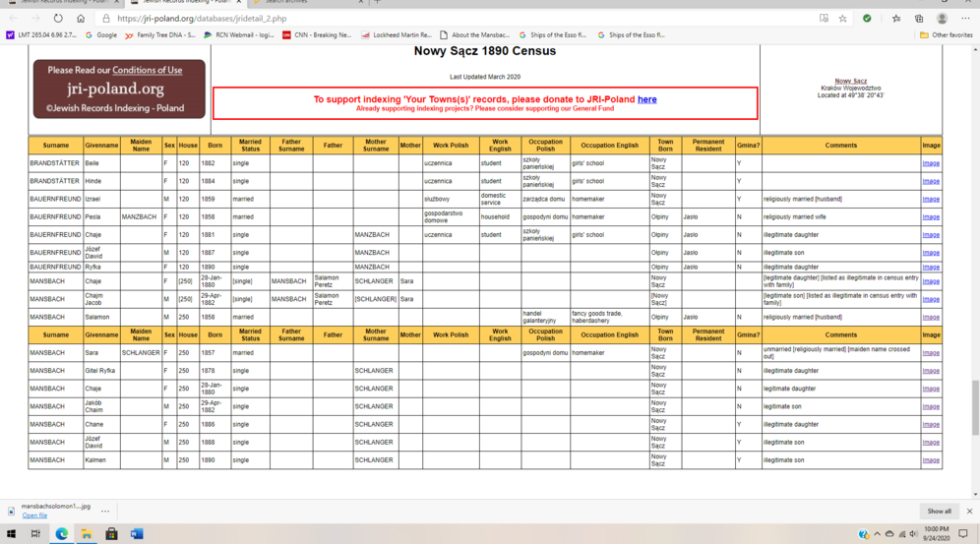Click the 'gospodarstwo domowe' work cell
The height and width of the screenshot is (544, 980).
[x=451, y=216]
